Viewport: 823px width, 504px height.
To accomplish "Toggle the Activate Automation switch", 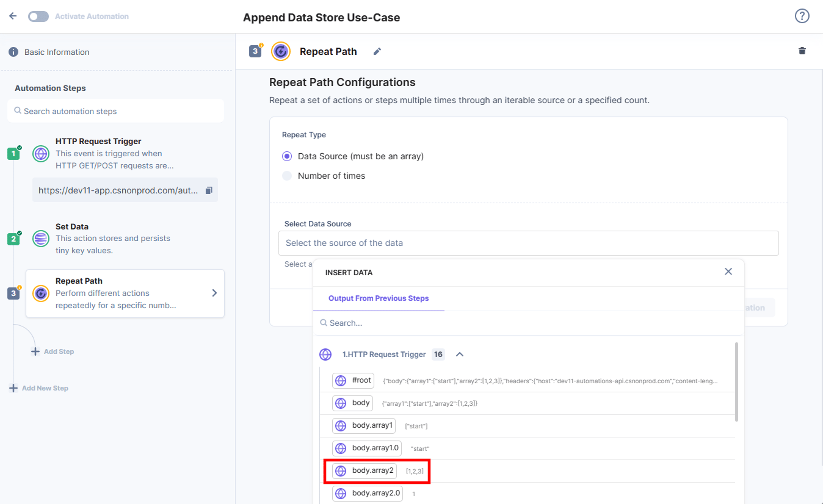I will click(38, 16).
